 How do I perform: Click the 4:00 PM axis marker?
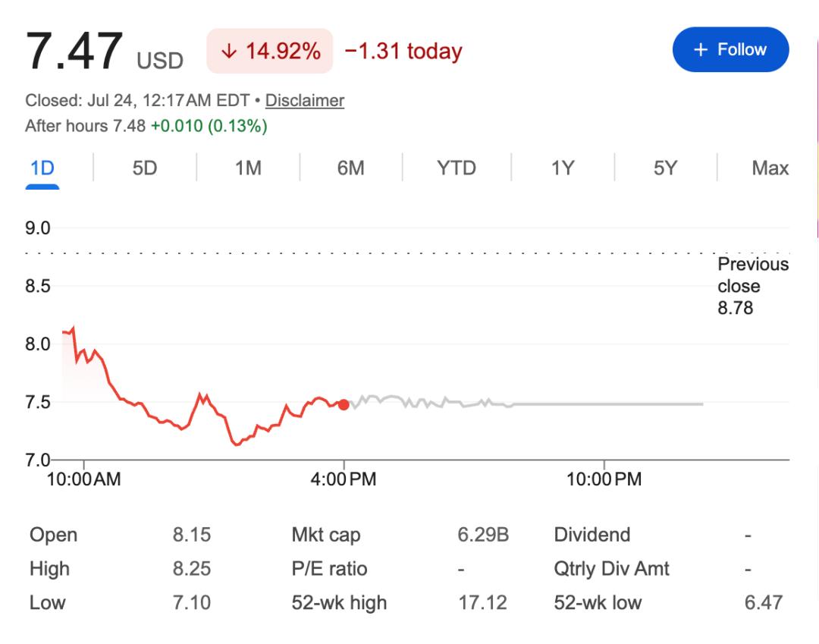click(344, 479)
